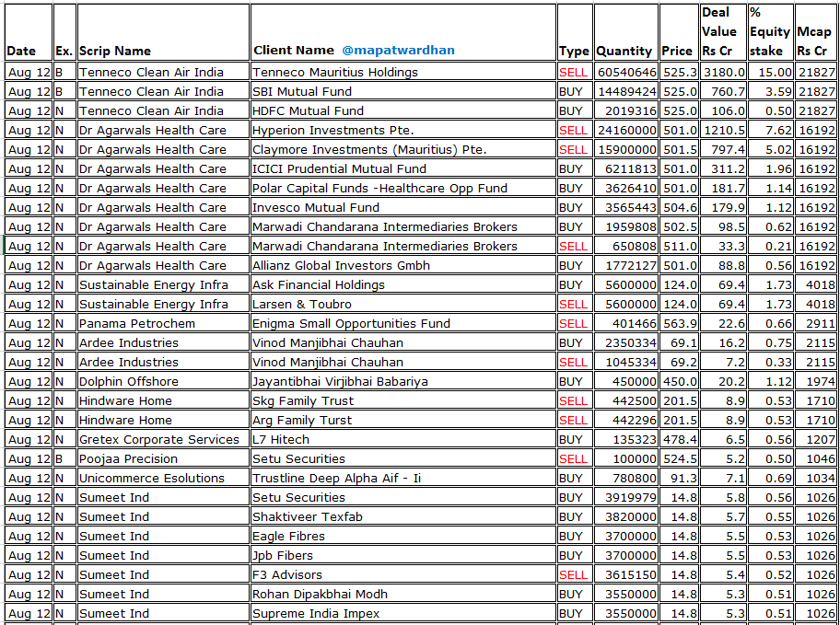The height and width of the screenshot is (625, 840).
Task: Click price 478.4 in the L7 Hitech row
Action: pos(680,439)
